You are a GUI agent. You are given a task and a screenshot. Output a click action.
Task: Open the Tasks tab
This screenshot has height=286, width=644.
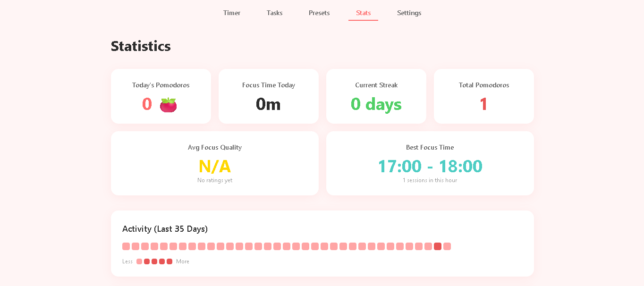274,13
